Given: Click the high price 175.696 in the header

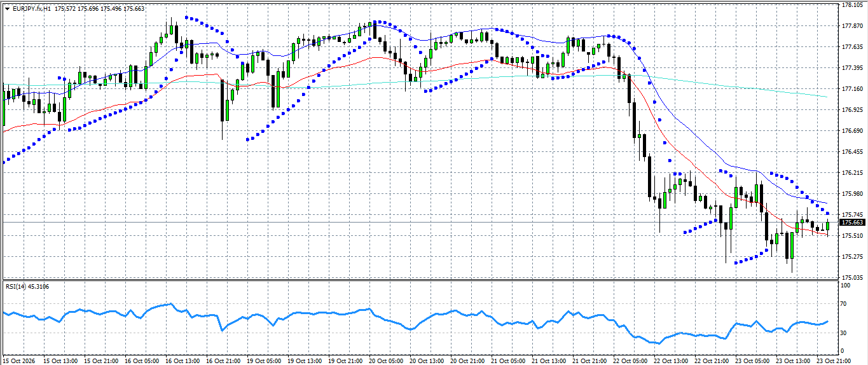Looking at the screenshot, I should tap(88, 9).
